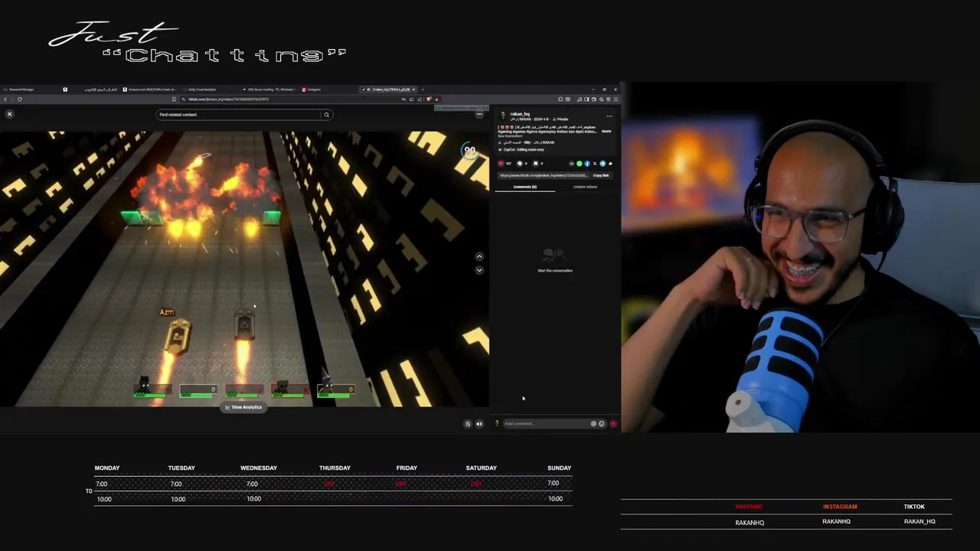Open comments with the speech bubble icon

520,164
